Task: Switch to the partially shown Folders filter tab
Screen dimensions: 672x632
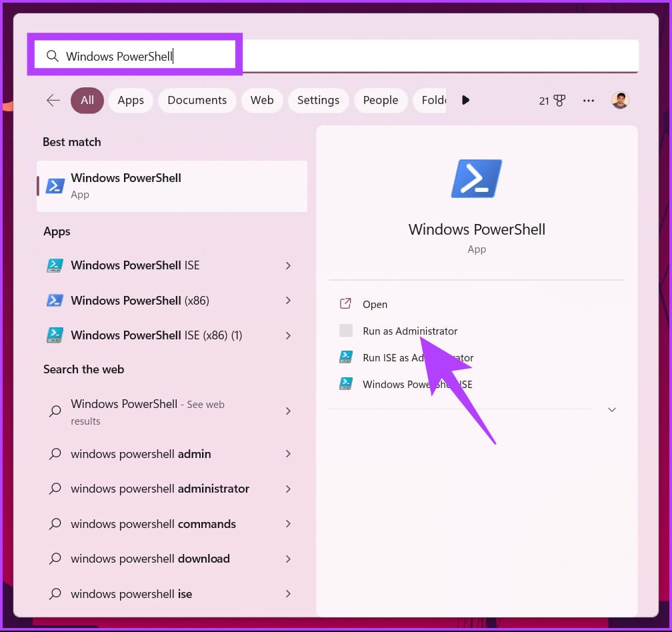Action: 430,100
